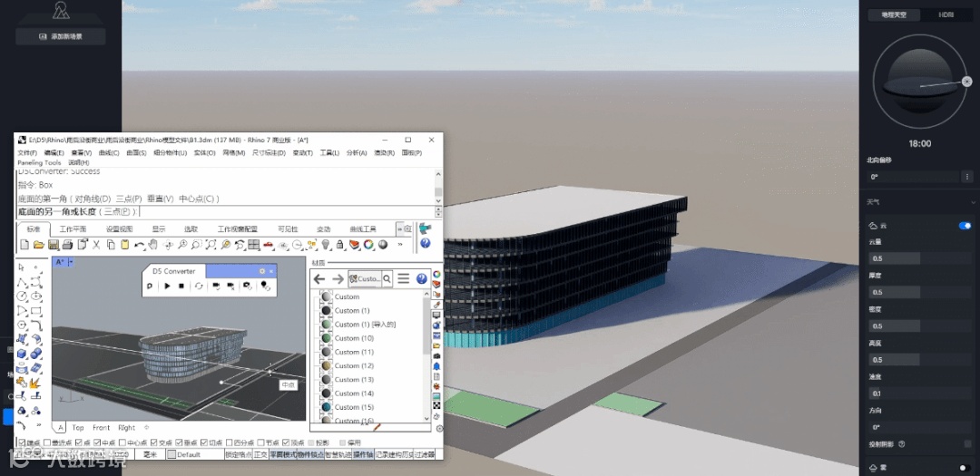Click Play in D5 Converter panel
This screenshot has width=980, height=476.
tap(168, 287)
